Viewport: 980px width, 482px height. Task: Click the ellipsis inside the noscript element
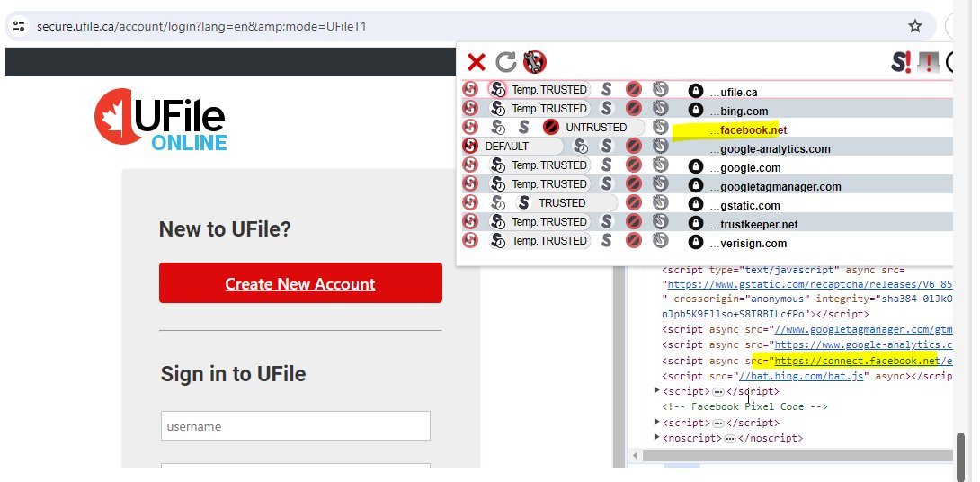point(729,439)
